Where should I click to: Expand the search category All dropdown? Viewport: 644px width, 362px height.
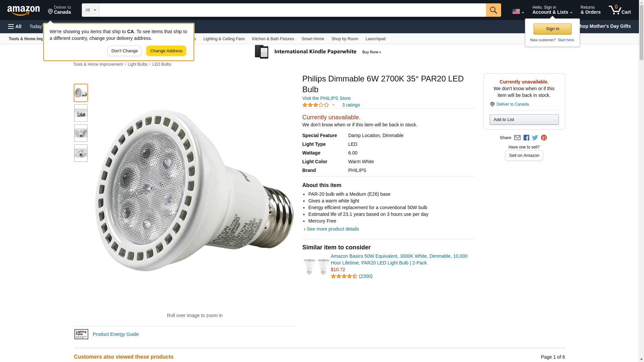click(90, 10)
